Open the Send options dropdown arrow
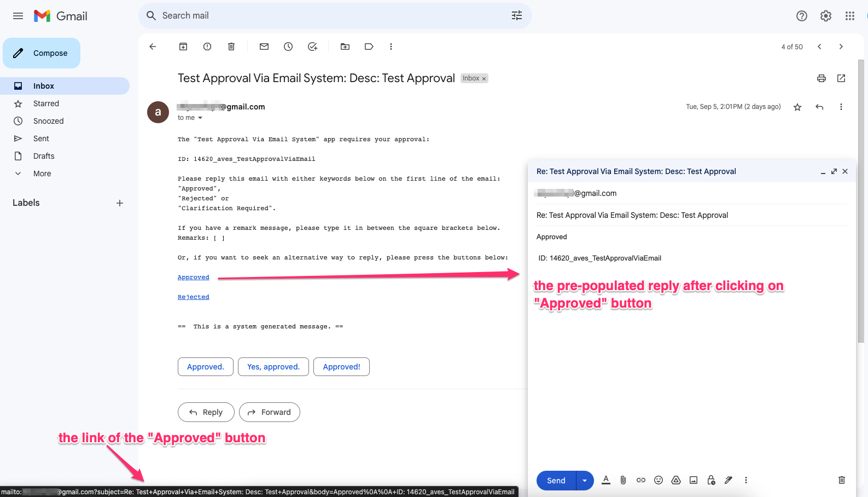The height and width of the screenshot is (497, 868). point(585,481)
